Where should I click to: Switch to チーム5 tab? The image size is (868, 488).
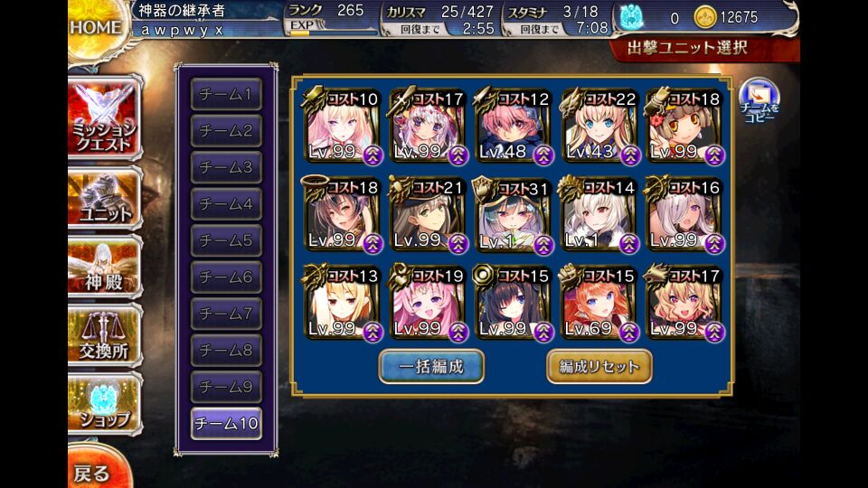(226, 240)
